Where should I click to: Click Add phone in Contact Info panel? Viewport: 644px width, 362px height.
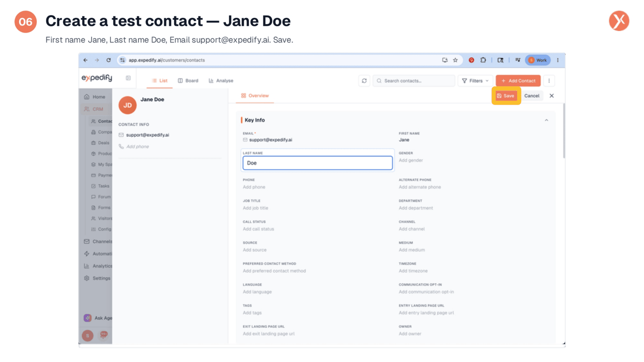tap(138, 146)
